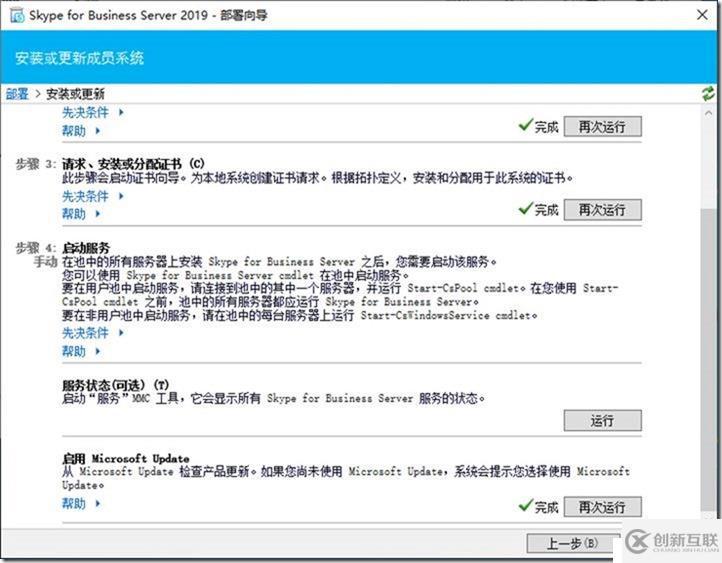Screen dimensions: 722x563
Task: Select step 3 title 请求、安装或分配证书 (C)
Action: pos(133,163)
